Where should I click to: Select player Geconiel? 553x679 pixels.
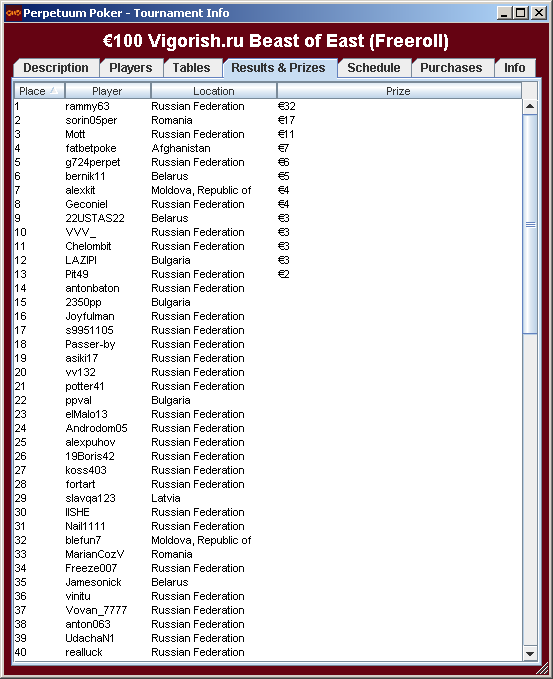click(x=86, y=204)
